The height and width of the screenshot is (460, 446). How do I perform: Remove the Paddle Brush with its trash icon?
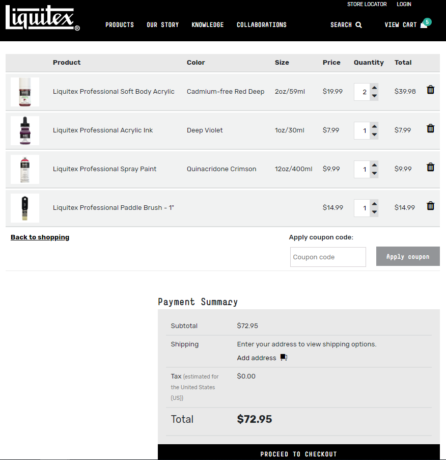point(430,206)
